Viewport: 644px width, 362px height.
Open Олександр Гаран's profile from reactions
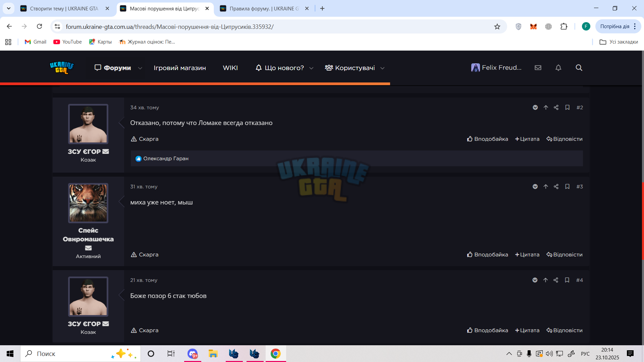pyautogui.click(x=166, y=159)
